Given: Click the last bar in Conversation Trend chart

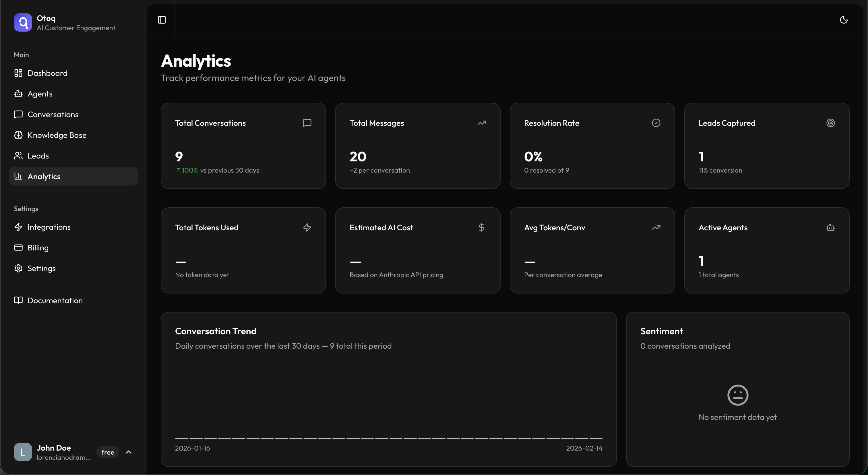Looking at the screenshot, I should [596, 438].
